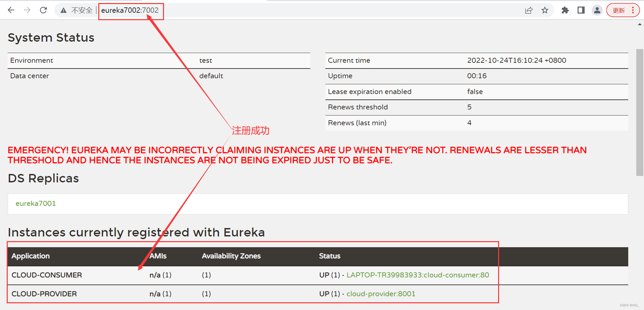
Task: Click the '更新' update button
Action: click(x=619, y=10)
